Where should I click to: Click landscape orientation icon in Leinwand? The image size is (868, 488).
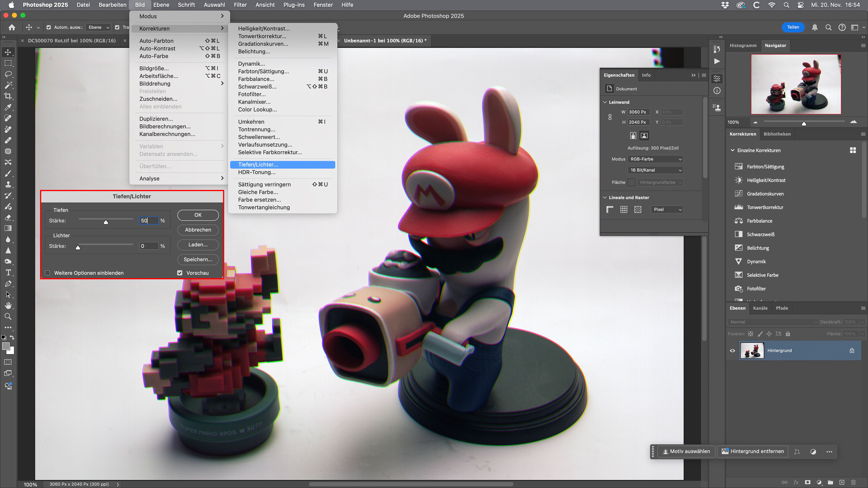(x=644, y=135)
